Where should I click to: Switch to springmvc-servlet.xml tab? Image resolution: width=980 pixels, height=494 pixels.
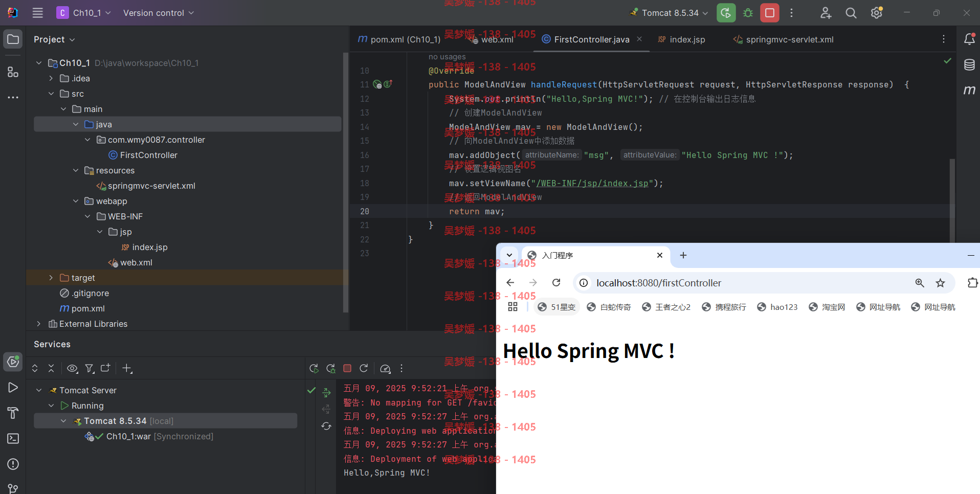[x=784, y=39]
